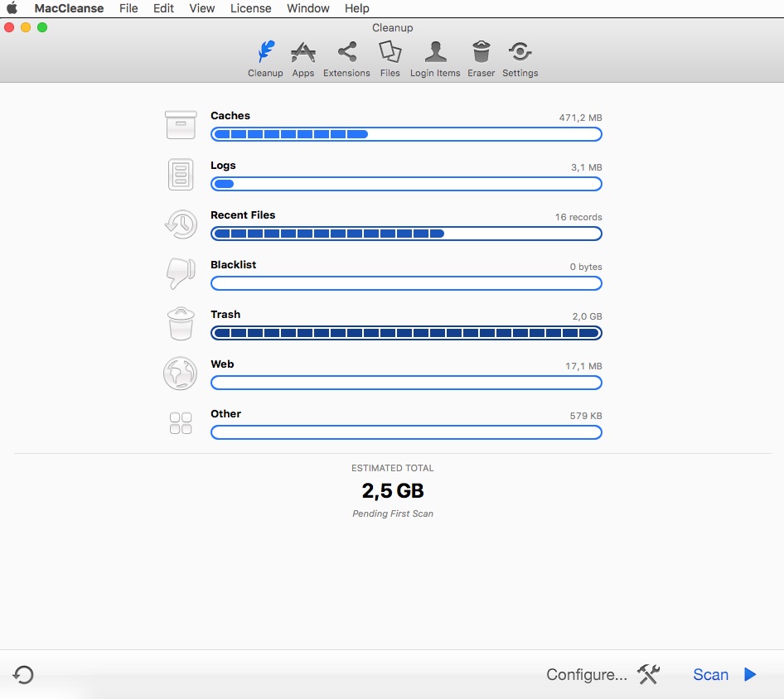Click the Caches progress bar
Screen dimensions: 784x699
[406, 134]
